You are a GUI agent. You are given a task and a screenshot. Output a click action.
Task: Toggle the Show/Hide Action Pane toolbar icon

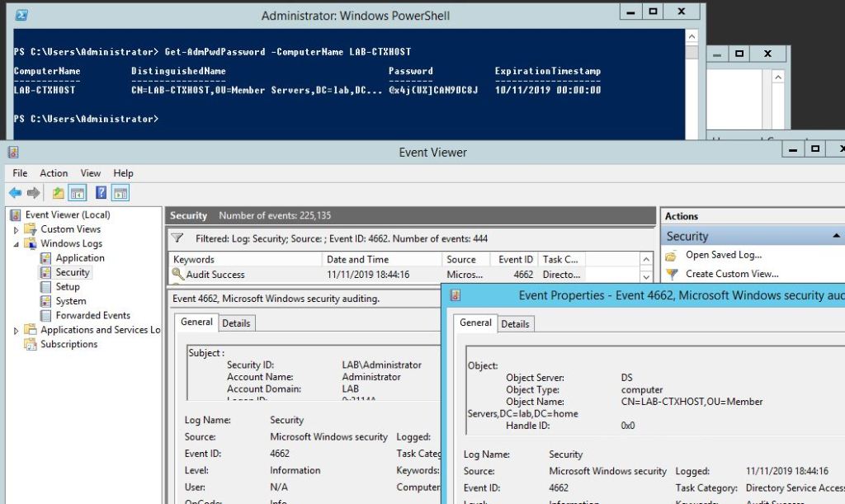pyautogui.click(x=120, y=193)
